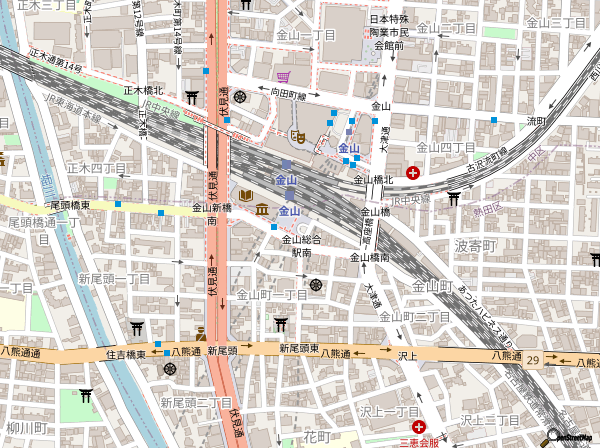The height and width of the screenshot is (448, 600).
Task: Click the torii shrine icon below 金山町一丁目
Action: (279, 323)
